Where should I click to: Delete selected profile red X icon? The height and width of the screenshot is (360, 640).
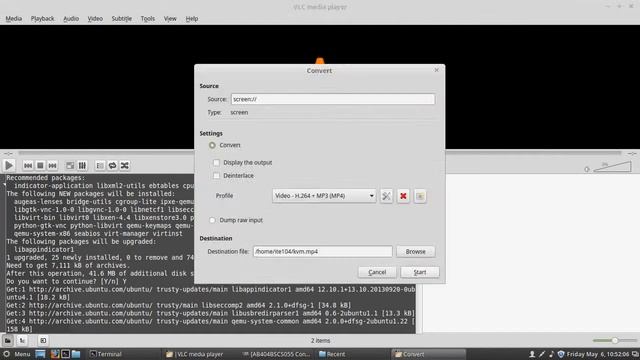[x=403, y=196]
